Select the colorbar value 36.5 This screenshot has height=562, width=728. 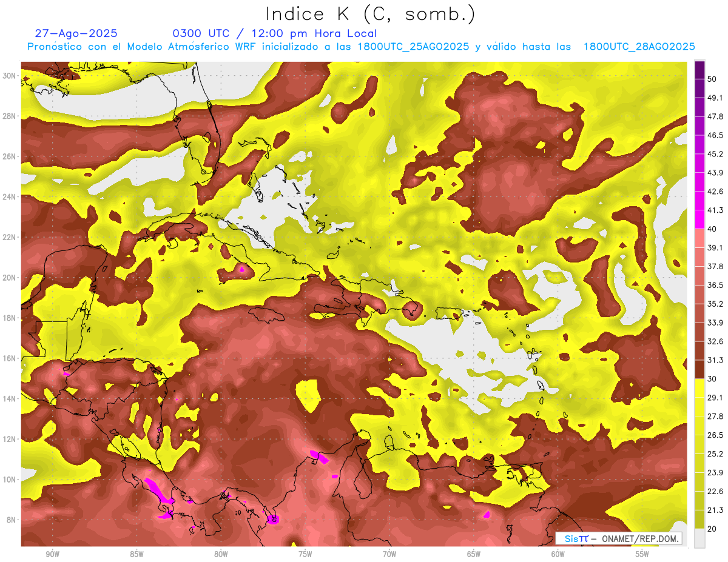(x=715, y=285)
